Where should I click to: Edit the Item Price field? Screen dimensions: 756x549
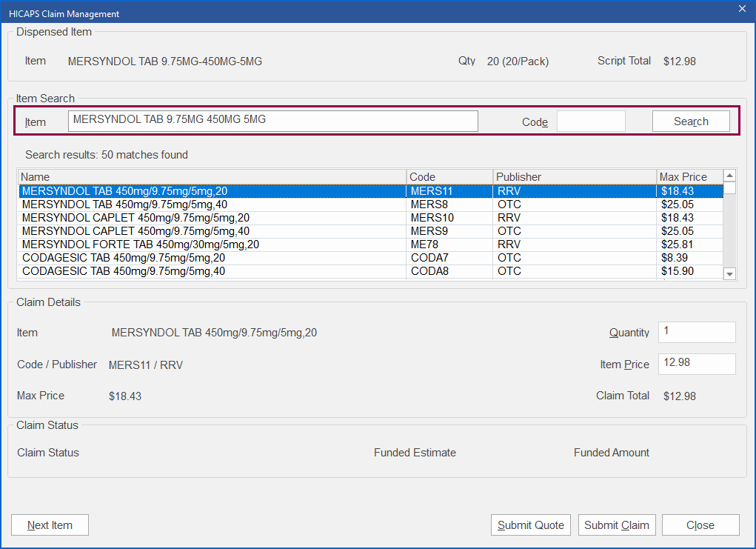[696, 364]
